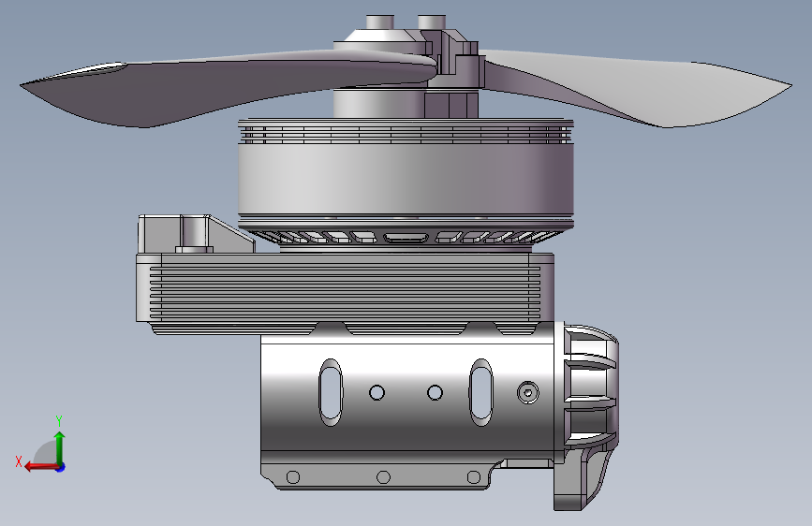Click the blue Z axis dot on the triad
Screen dimensions: 812x526
click(x=61, y=467)
